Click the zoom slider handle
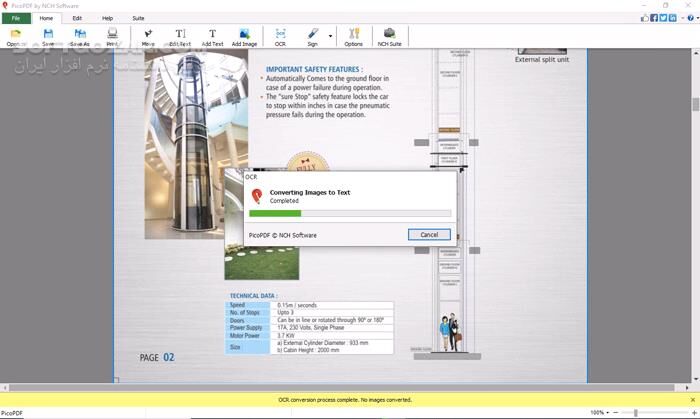 click(x=636, y=412)
